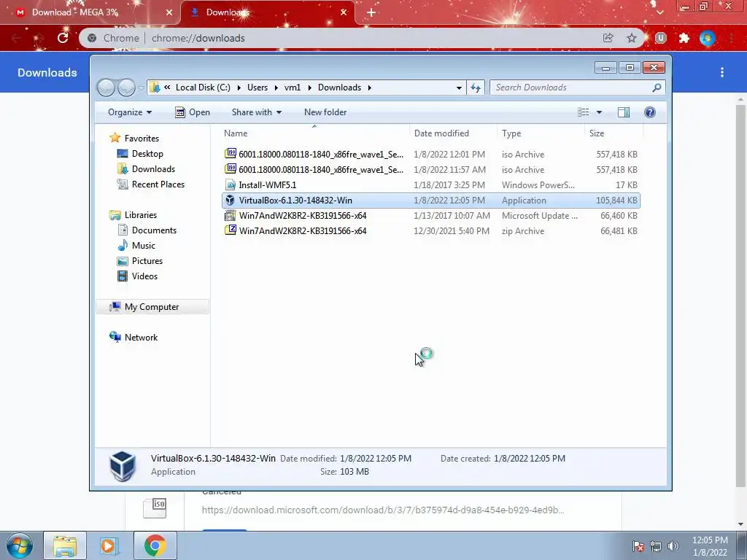Click the Win7AndW2K8R2-KB3191566-x64 zip archive icon

[x=231, y=231]
